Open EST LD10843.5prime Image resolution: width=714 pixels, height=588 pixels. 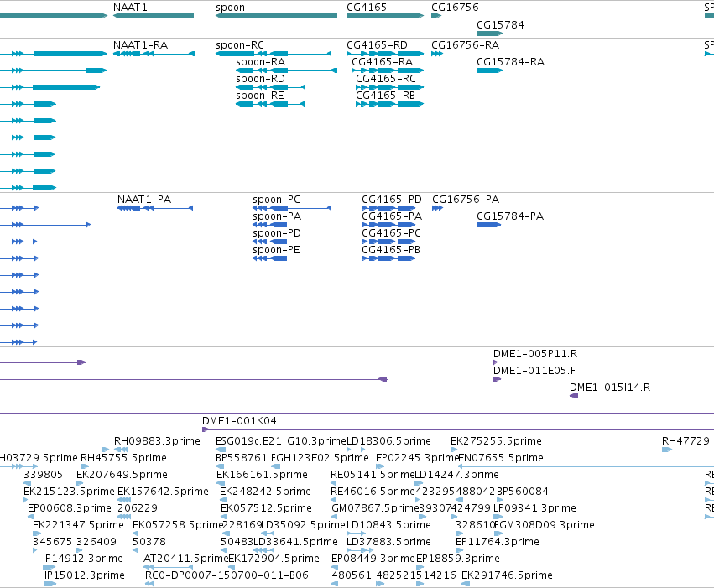click(388, 526)
